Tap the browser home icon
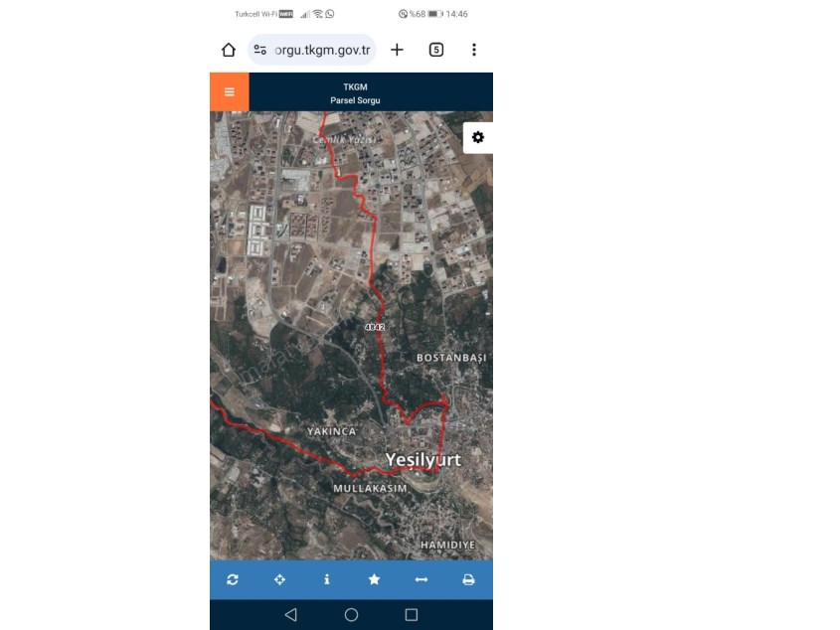Viewport: 840px width, 630px height. coord(229,50)
